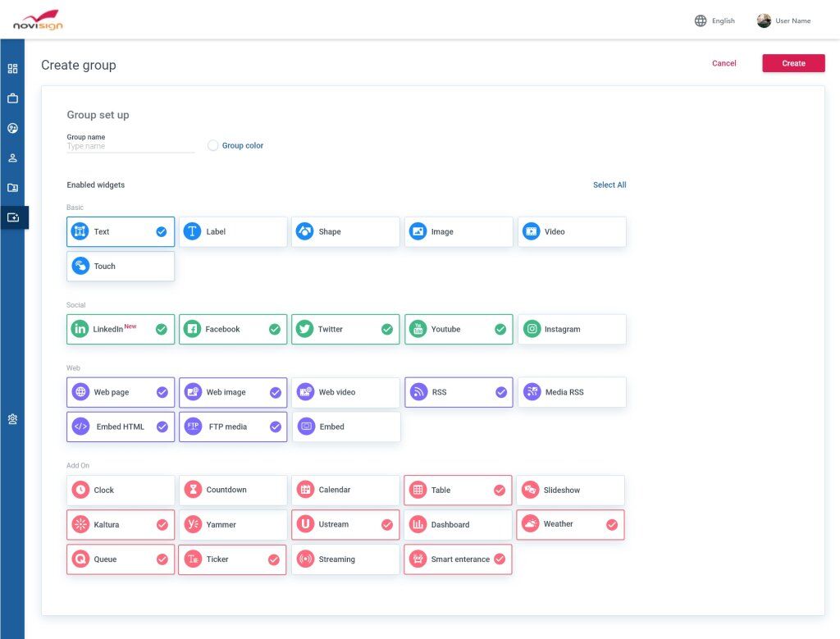The image size is (840, 639).
Task: Select the LinkedIn widget icon
Action: 80,329
